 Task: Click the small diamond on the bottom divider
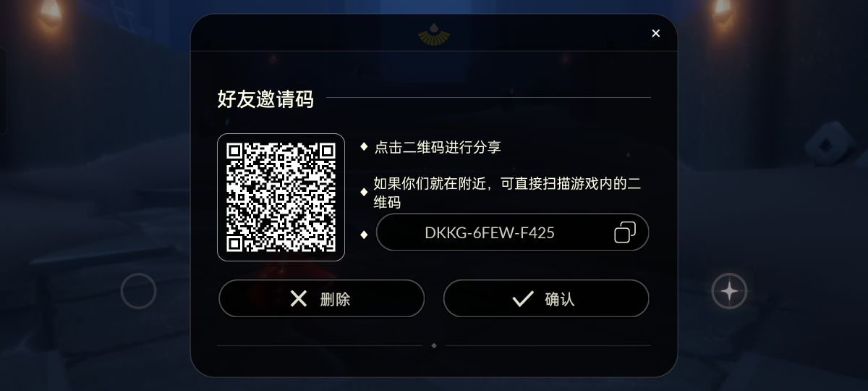point(433,346)
